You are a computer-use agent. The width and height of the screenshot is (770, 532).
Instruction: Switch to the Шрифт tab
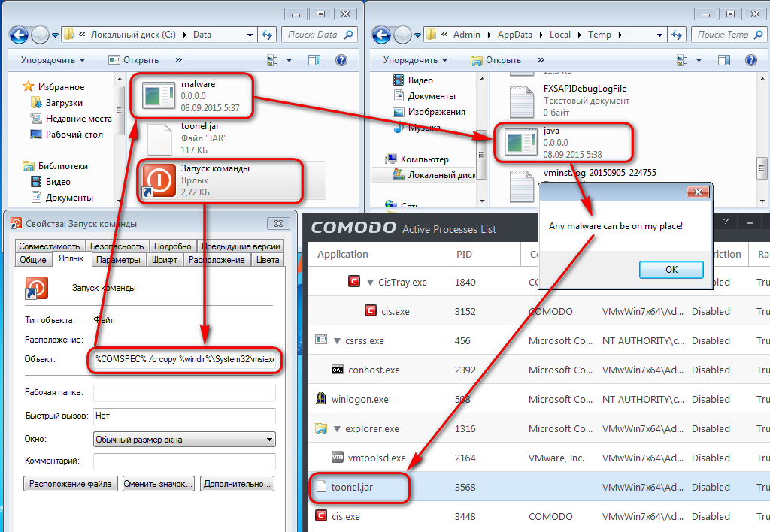[165, 260]
